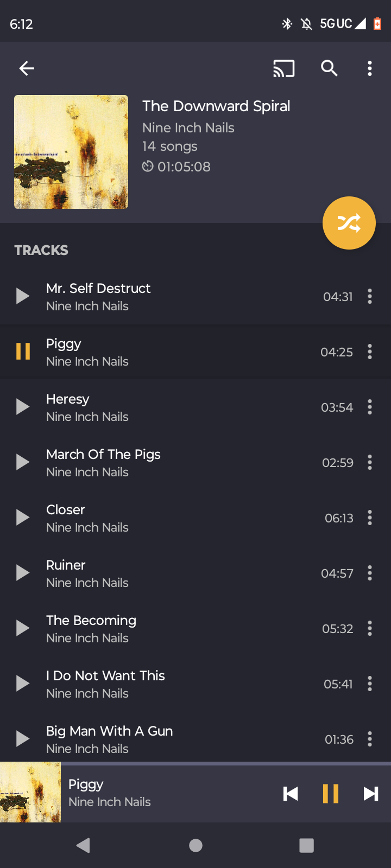This screenshot has height=868, width=391.
Task: Tap the back arrow icon
Action: [27, 68]
